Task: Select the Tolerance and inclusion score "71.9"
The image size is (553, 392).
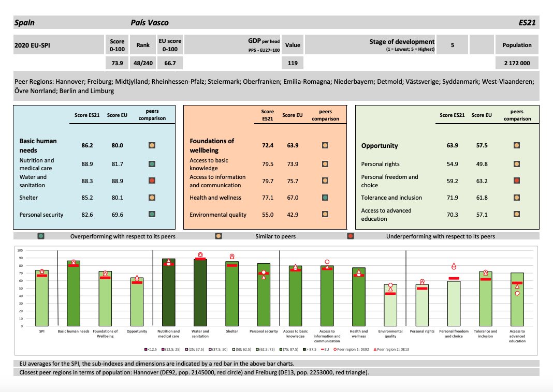Action: click(453, 198)
